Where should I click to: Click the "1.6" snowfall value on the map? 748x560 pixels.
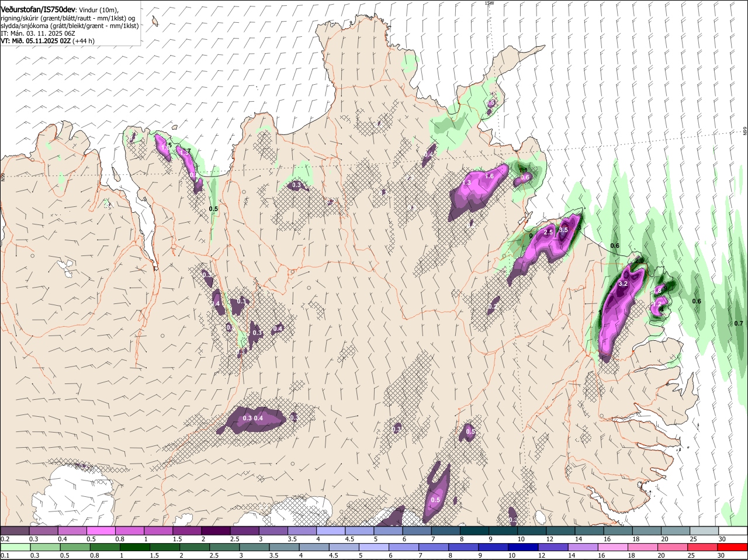tap(490, 176)
